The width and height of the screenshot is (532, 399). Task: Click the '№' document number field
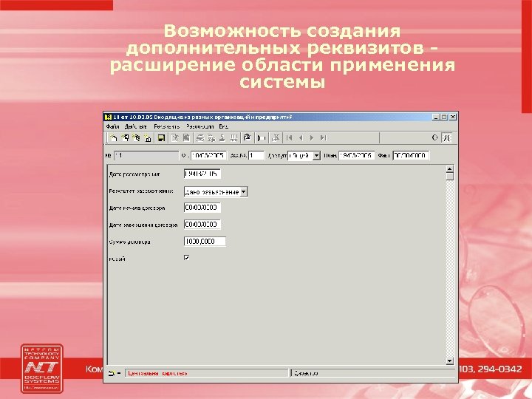(146, 156)
